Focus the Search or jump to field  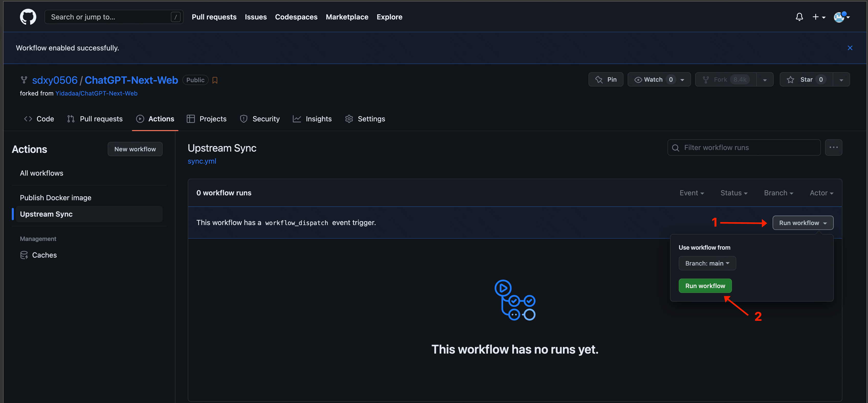114,17
